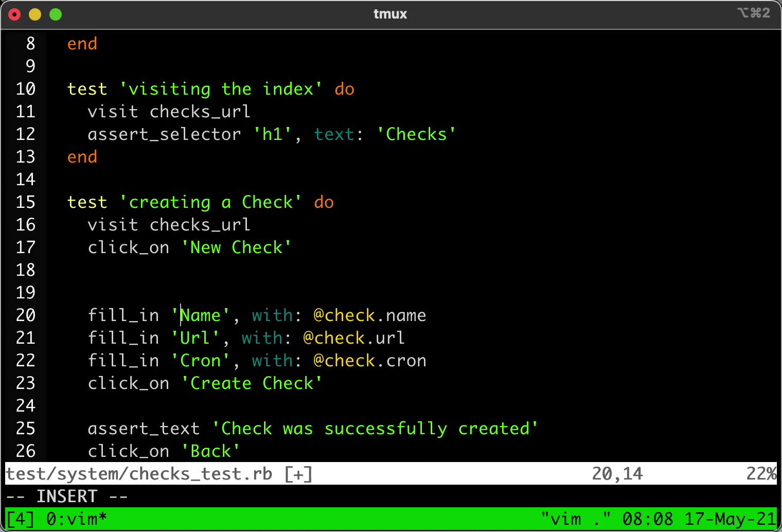Click the -- INSERT -- mode indicator
The height and width of the screenshot is (532, 782).
(66, 496)
